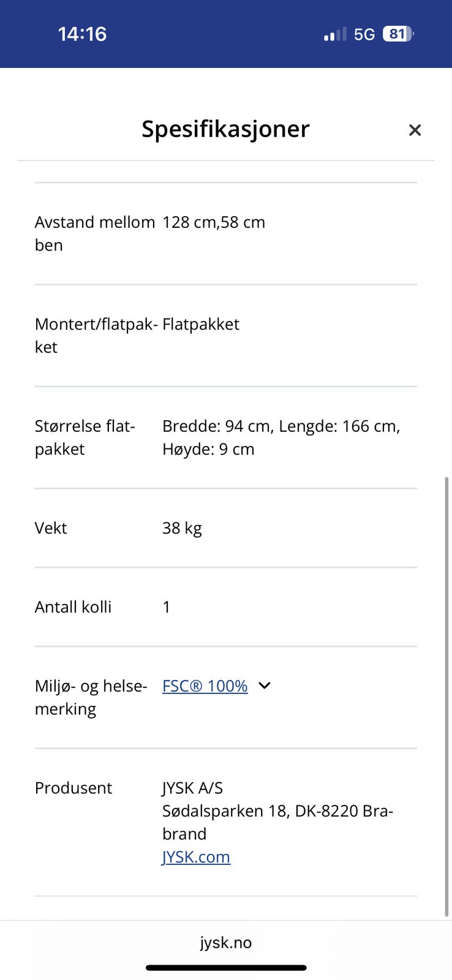Click the Antall kolli label

pos(73,607)
